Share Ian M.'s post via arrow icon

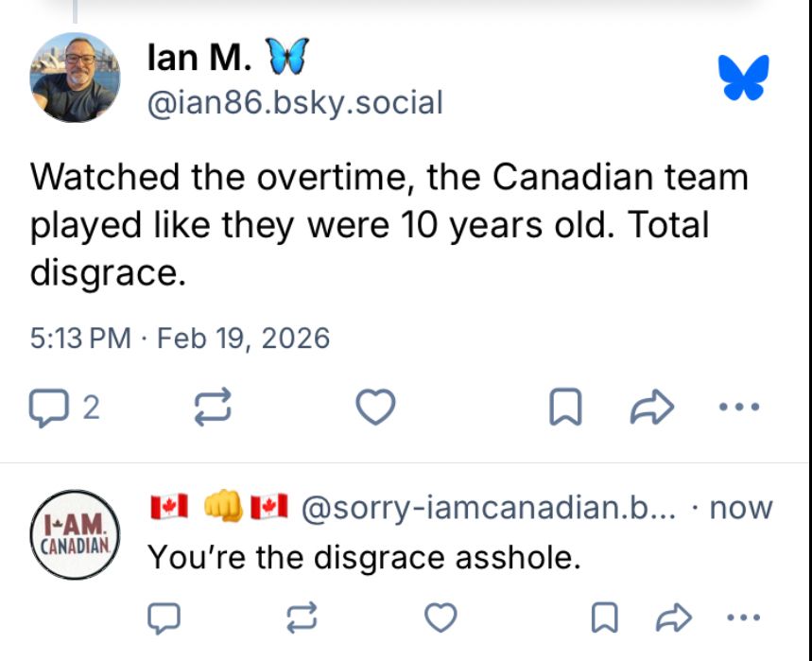[651, 408]
